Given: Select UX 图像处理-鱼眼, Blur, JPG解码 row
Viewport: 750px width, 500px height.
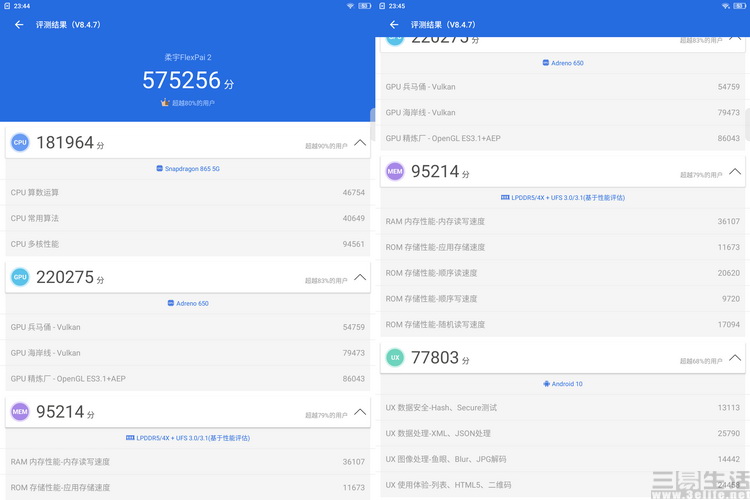Looking at the screenshot, I should (x=562, y=459).
